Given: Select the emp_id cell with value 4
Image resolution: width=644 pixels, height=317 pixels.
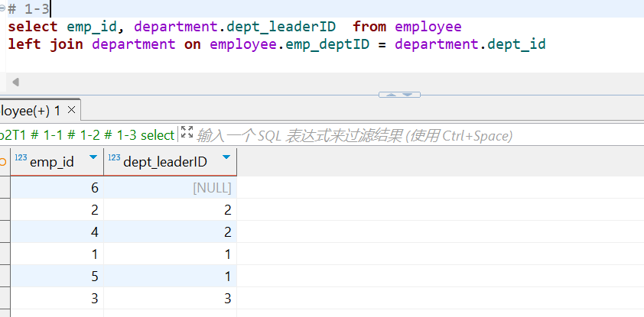Looking at the screenshot, I should [57, 231].
